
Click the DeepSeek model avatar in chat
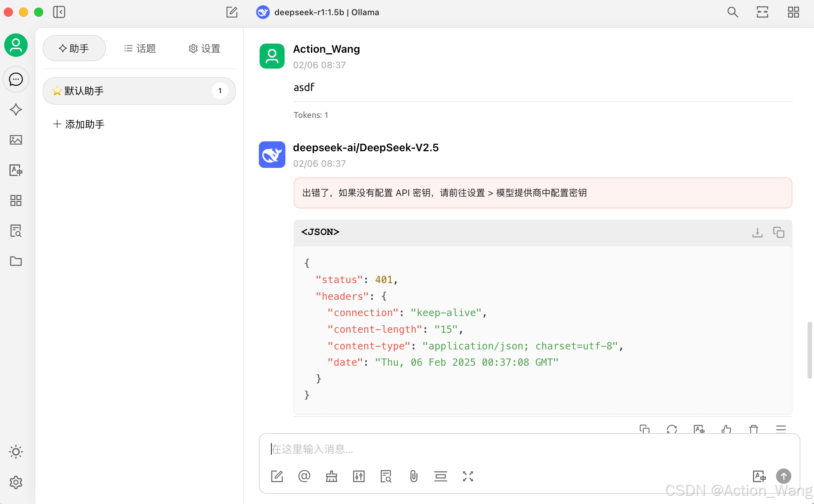[x=272, y=155]
